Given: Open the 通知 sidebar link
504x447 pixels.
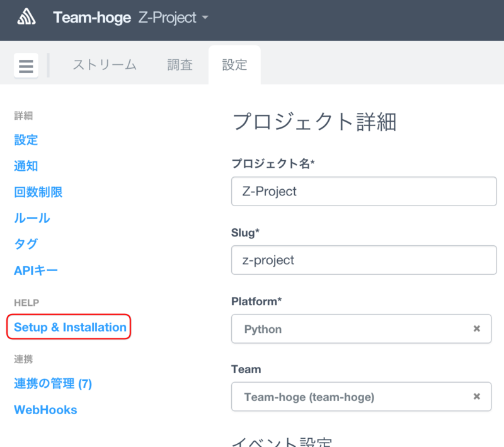Looking at the screenshot, I should tap(26, 166).
